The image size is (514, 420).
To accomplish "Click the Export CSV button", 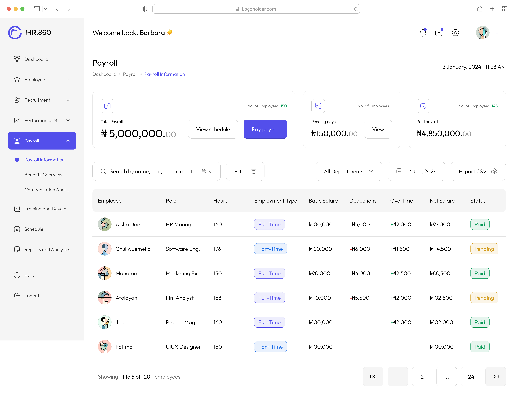I will (x=478, y=171).
